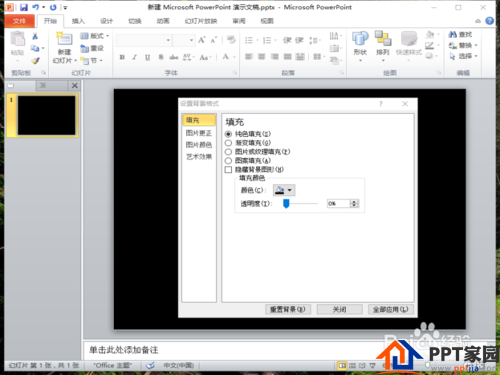Click the Clear Formatting icon
500x375 pixels.
(x=231, y=40)
